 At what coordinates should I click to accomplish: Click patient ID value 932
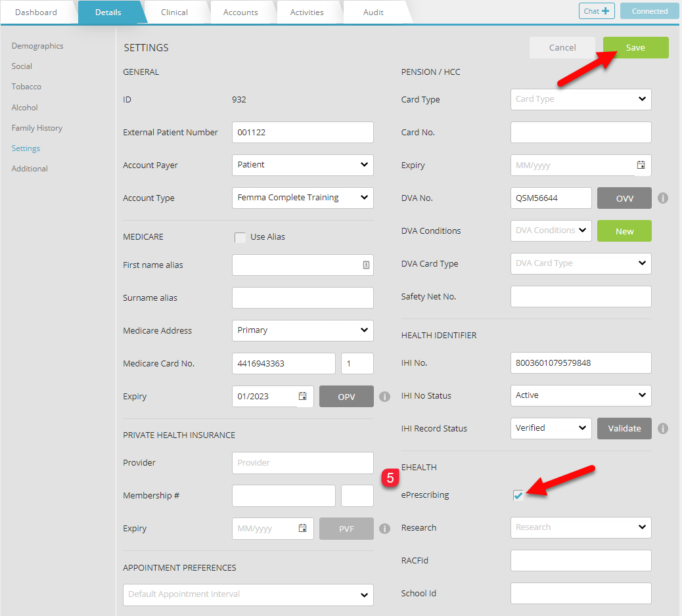click(239, 100)
